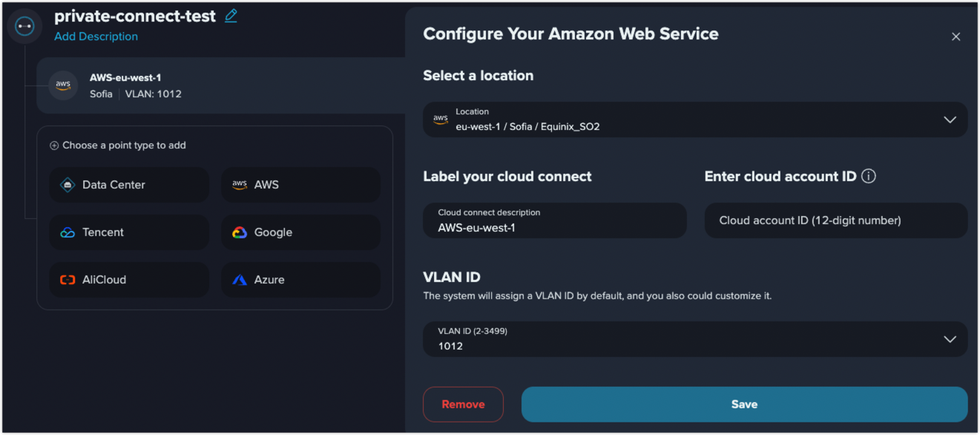
Task: Click the Azure logo icon
Action: pyautogui.click(x=239, y=280)
